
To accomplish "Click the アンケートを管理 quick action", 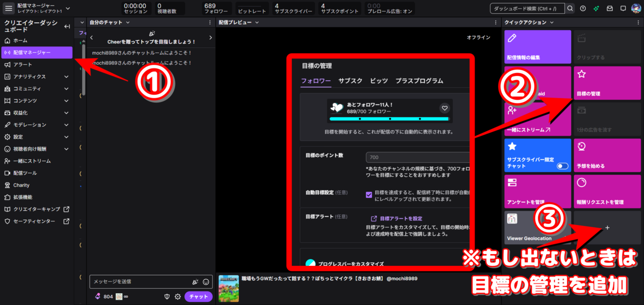I will click(x=538, y=191).
